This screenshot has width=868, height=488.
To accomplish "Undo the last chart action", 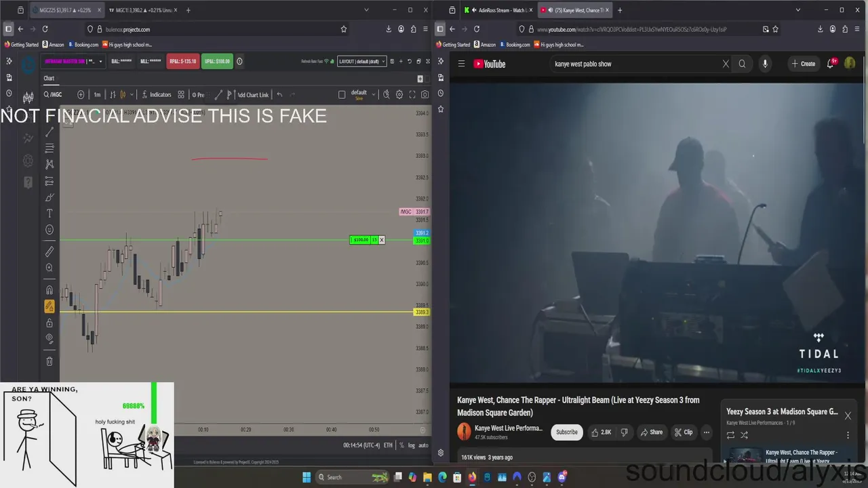I will (x=279, y=95).
